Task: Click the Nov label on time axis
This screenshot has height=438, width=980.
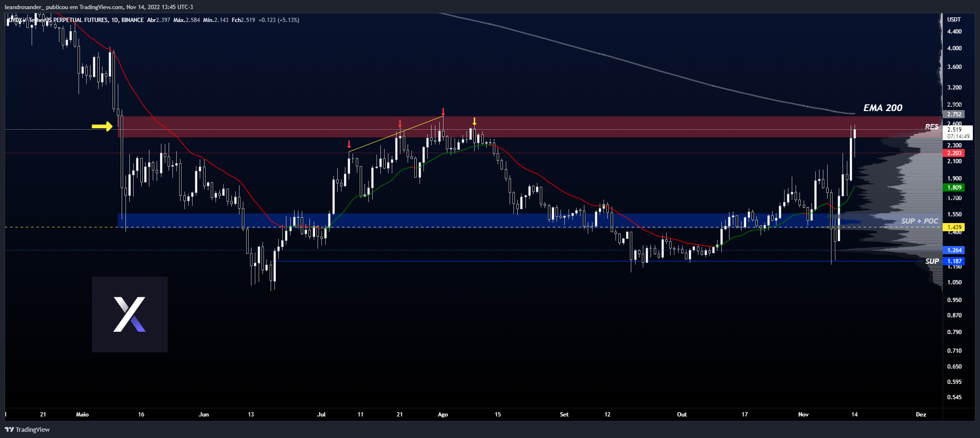Action: click(803, 415)
